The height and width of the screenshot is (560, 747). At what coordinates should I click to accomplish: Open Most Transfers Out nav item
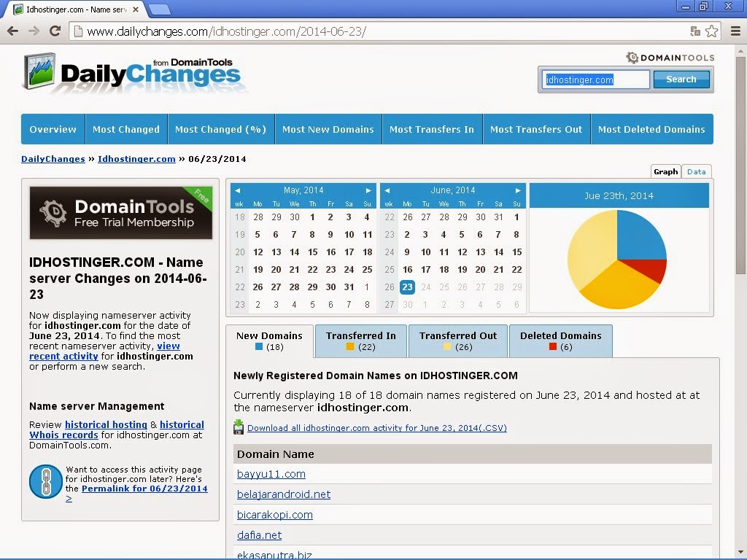(x=536, y=129)
